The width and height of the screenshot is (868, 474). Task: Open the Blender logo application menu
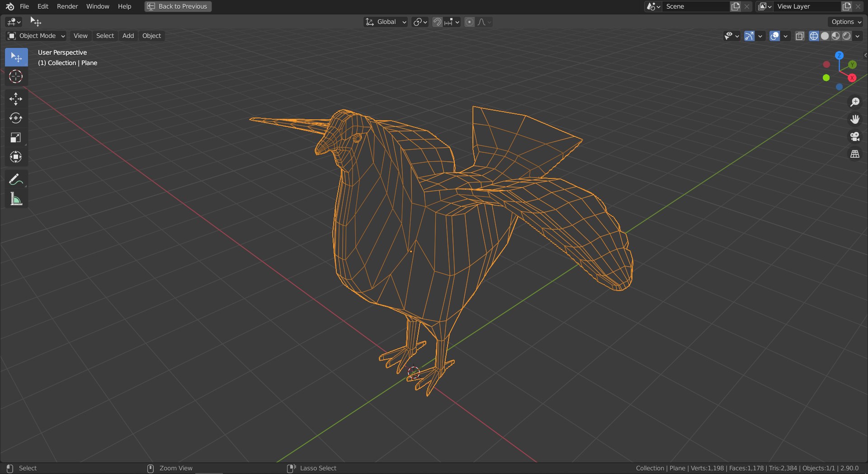10,6
